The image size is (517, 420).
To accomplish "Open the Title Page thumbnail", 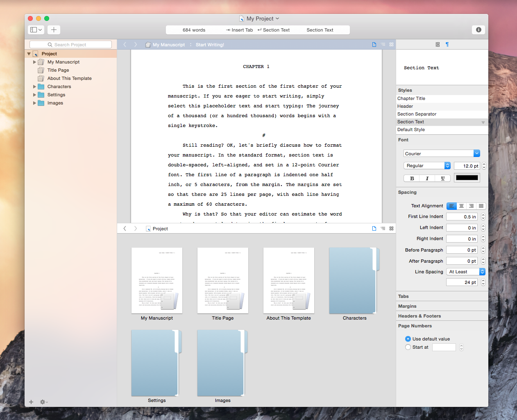I will point(222,280).
